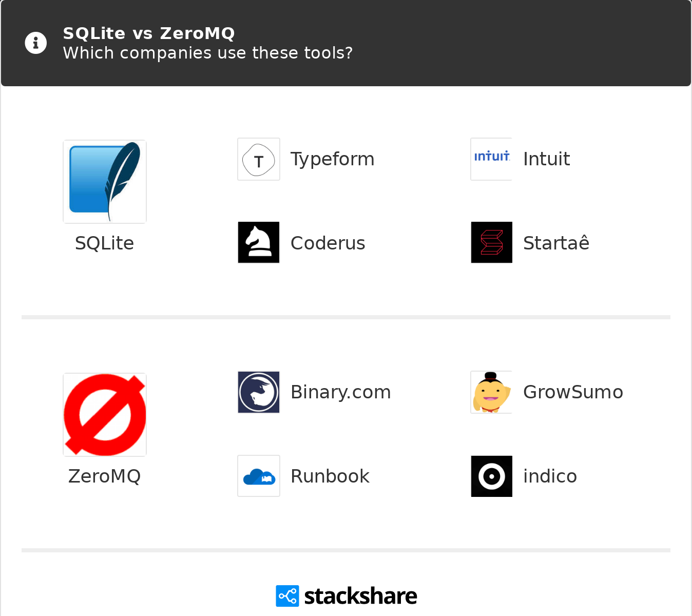Screen dimensions: 692x616
Task: Open the Typeform company link
Action: (332, 159)
